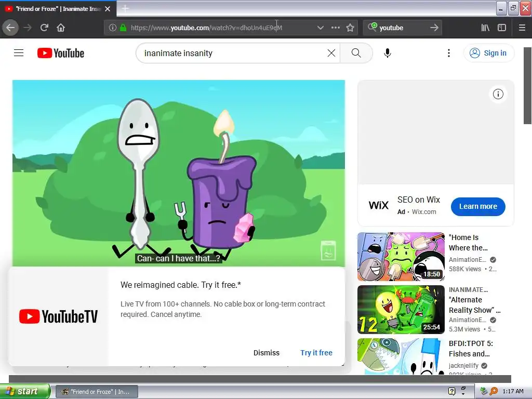Start voice search with microphone icon
Viewport: 532px width, 399px height.
coord(388,53)
